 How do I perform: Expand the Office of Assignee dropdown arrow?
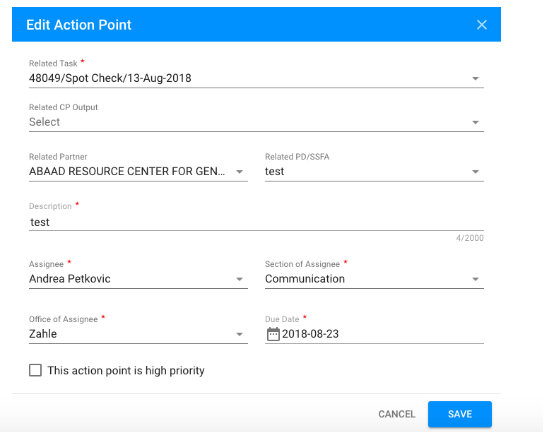(x=239, y=334)
